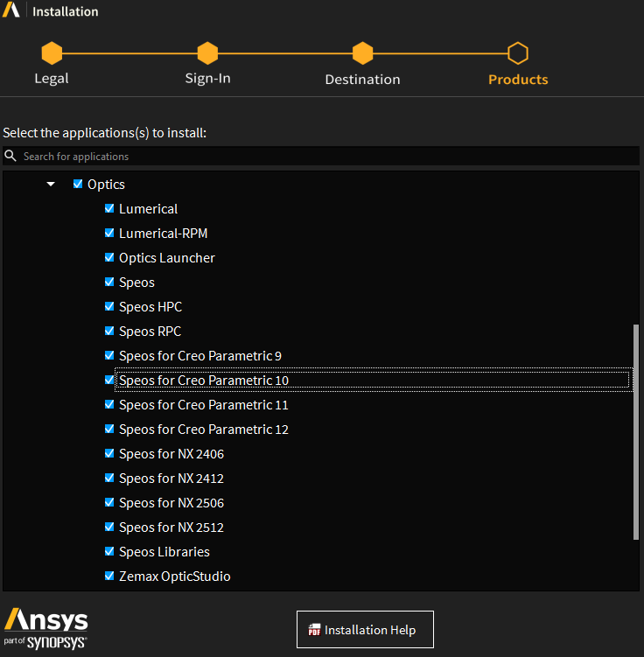Screen dimensions: 644x657
Task: Deselect the Speos Libraries checkbox
Action: 109,551
